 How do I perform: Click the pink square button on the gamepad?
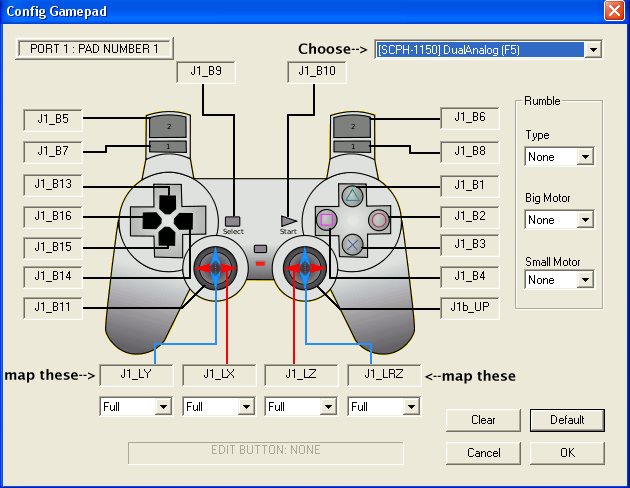327,220
